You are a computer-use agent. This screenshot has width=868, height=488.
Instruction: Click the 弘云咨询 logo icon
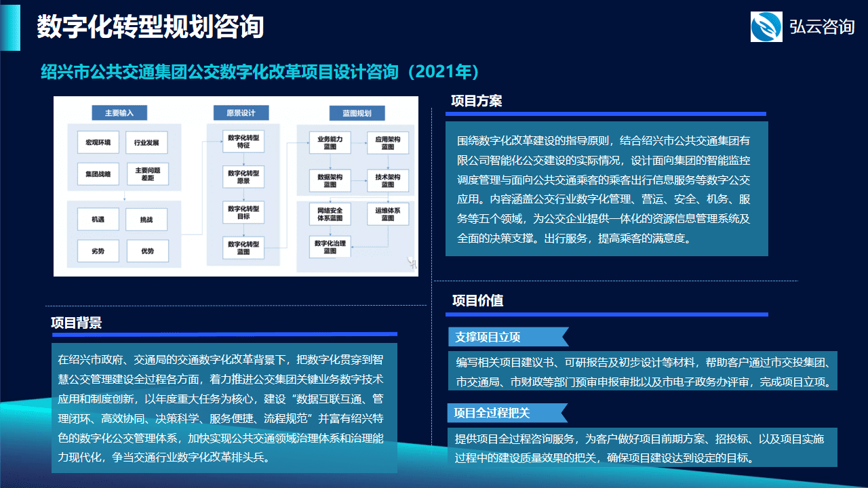[766, 26]
